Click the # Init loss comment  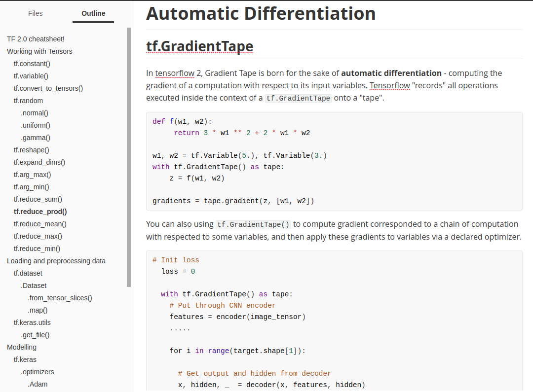176,260
